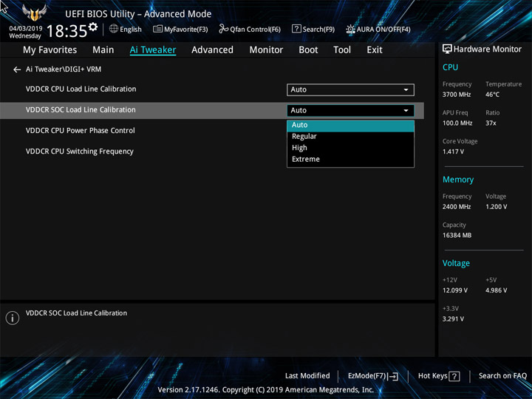
Task: Click the 18:35 clock display
Action: coord(66,31)
